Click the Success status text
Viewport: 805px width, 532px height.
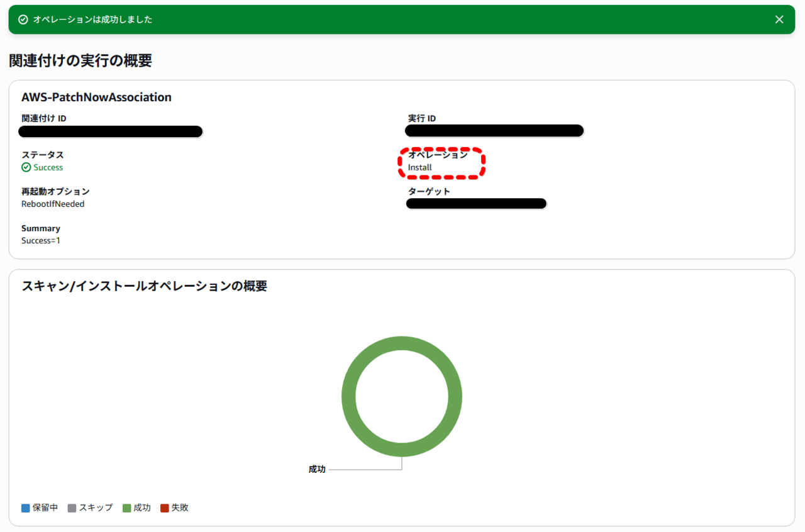click(x=48, y=167)
